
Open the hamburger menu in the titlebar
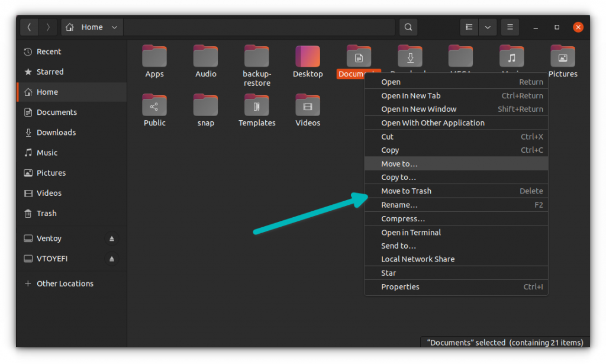pos(510,27)
